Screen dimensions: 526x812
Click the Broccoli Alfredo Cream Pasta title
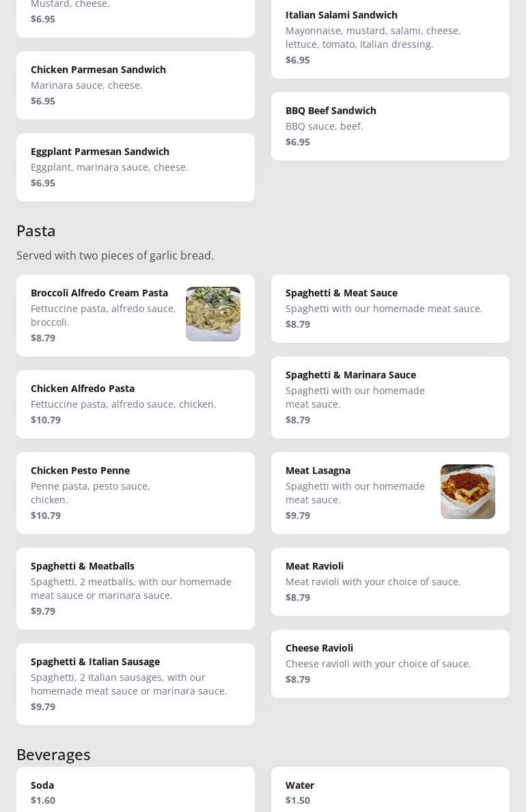(x=99, y=293)
